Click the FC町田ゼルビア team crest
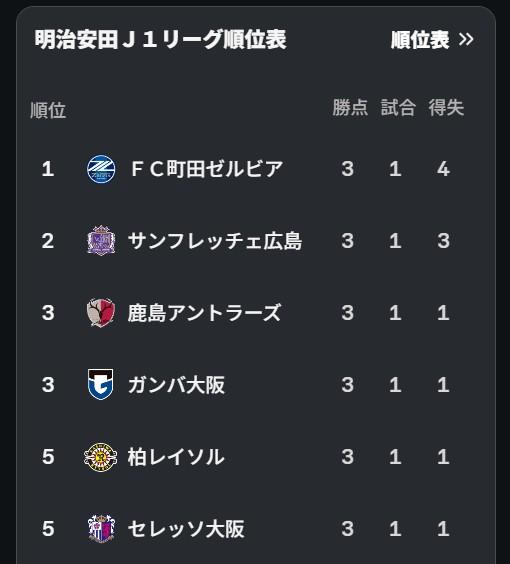The image size is (510, 564). tap(101, 169)
